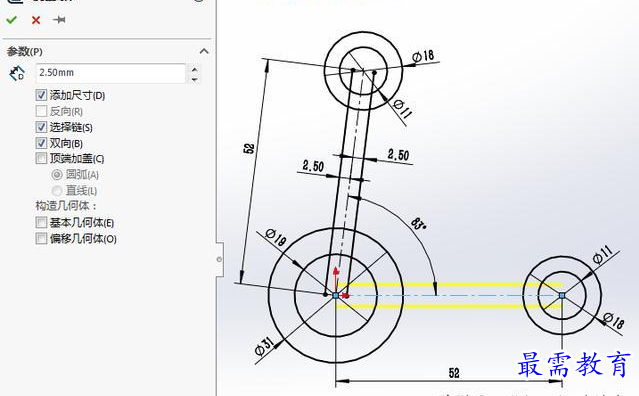Enable the 顶端加盖(C) checkbox
The width and height of the screenshot is (639, 396).
[x=41, y=158]
